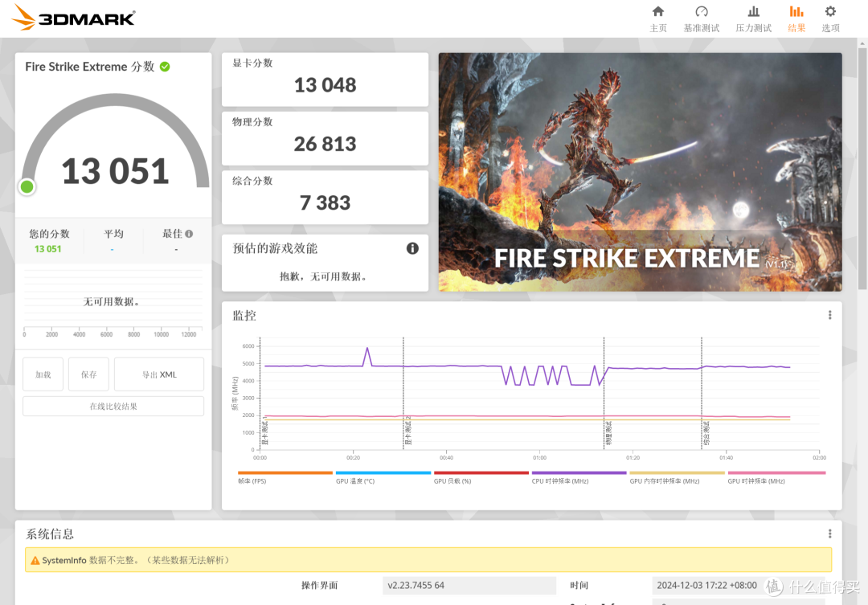Click the SystemInfo 数据不完整 warning text
Viewport: 868px width, 605px height.
point(136,560)
